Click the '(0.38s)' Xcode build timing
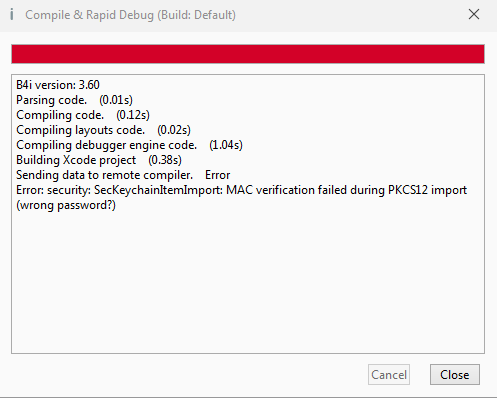Viewport: 497px width, 398px height. (165, 160)
